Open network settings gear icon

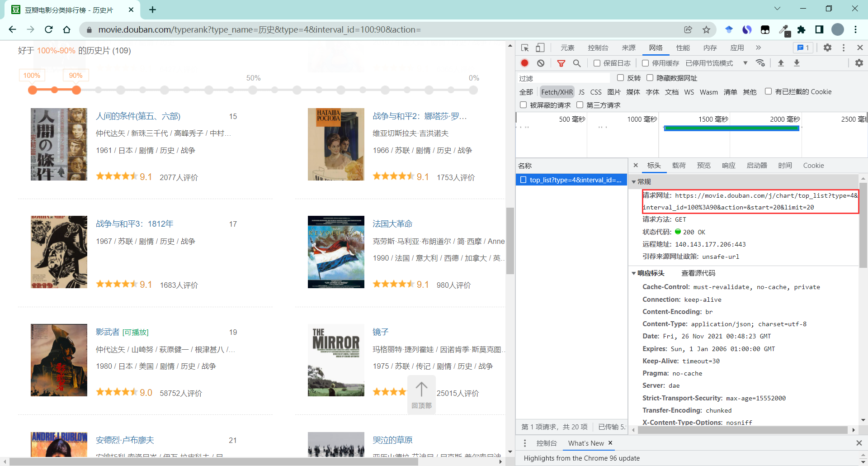[859, 63]
